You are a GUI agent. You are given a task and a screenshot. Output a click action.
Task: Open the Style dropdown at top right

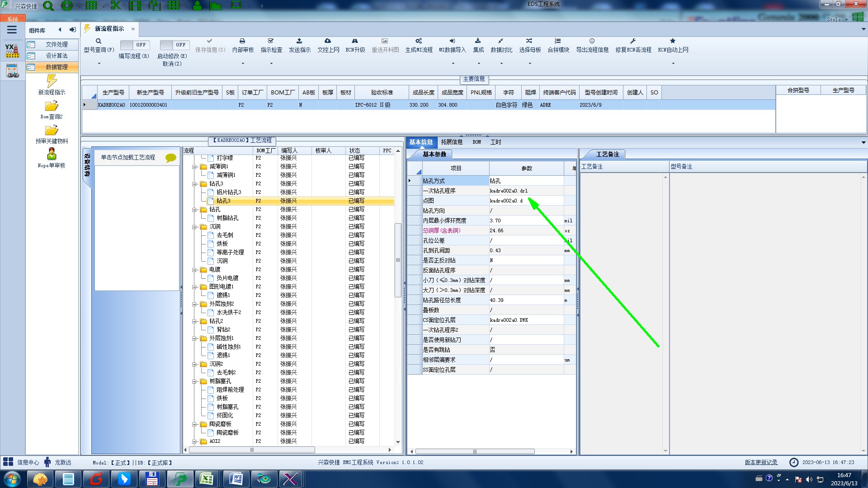(x=837, y=19)
